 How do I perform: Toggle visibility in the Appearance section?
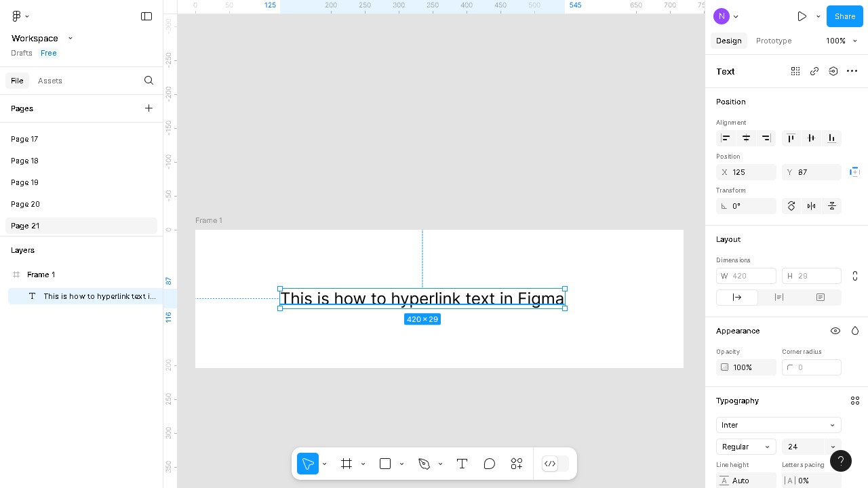[835, 331]
